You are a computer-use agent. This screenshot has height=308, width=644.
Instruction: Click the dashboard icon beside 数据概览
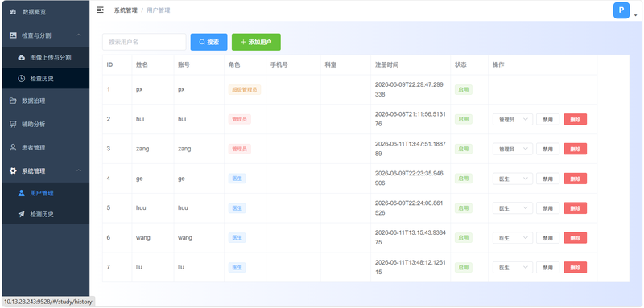pyautogui.click(x=13, y=12)
